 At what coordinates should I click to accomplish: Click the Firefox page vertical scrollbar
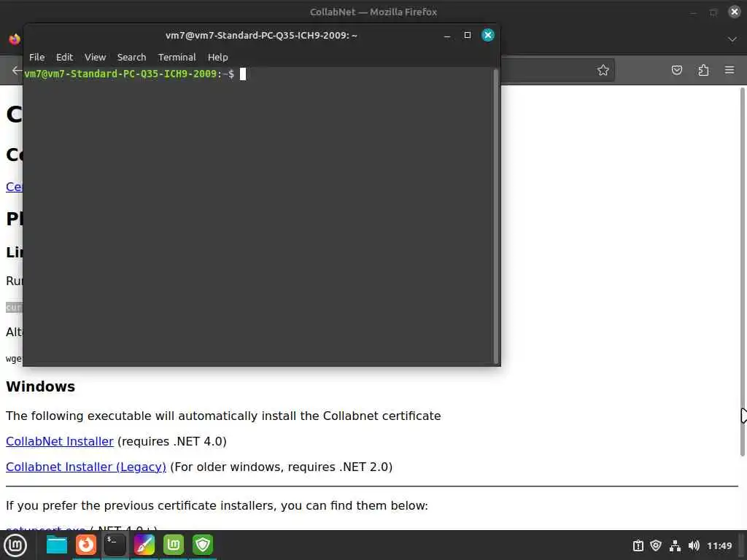point(742,271)
